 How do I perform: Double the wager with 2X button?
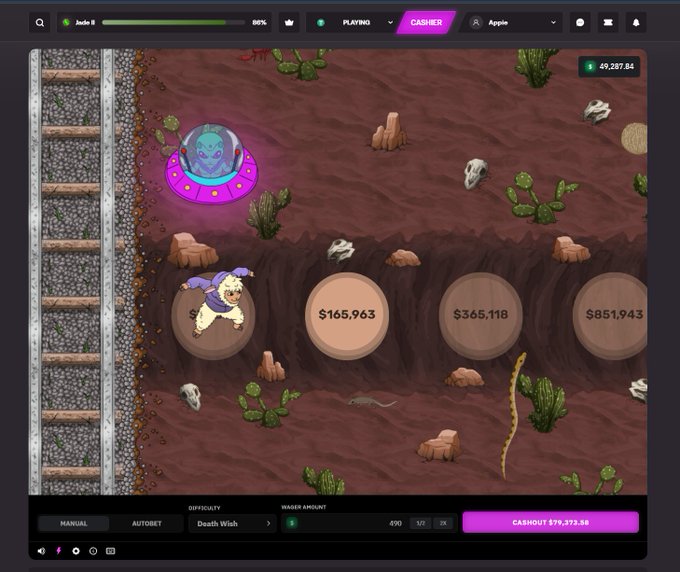443,523
